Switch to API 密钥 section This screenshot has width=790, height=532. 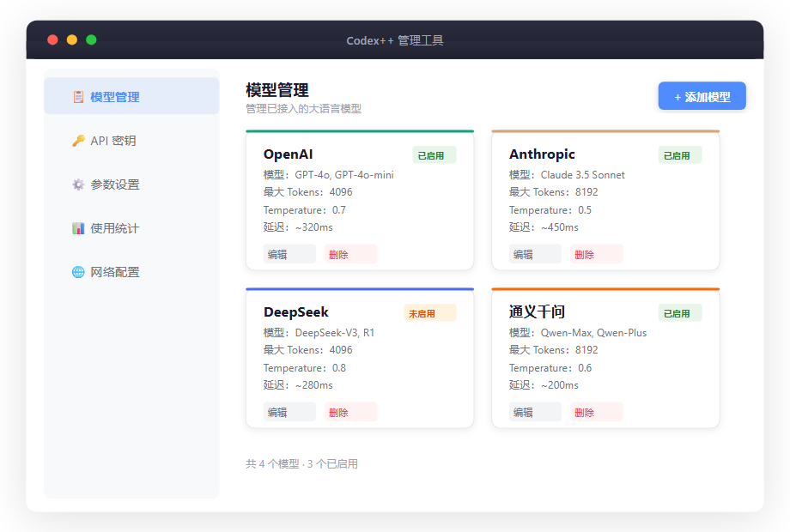click(131, 141)
